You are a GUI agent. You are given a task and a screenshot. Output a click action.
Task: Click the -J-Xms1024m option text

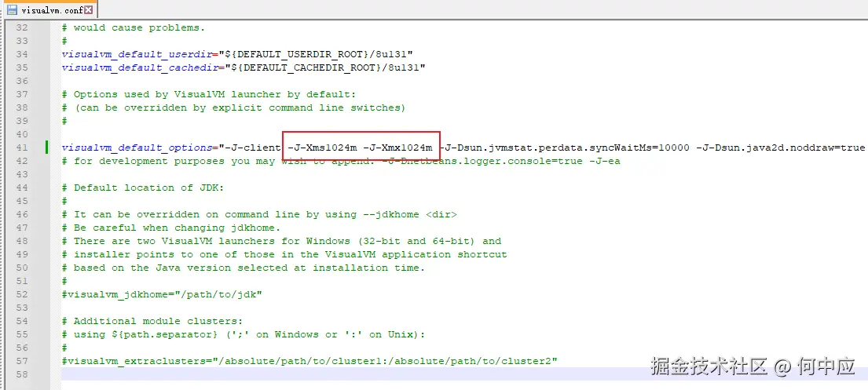tap(322, 148)
